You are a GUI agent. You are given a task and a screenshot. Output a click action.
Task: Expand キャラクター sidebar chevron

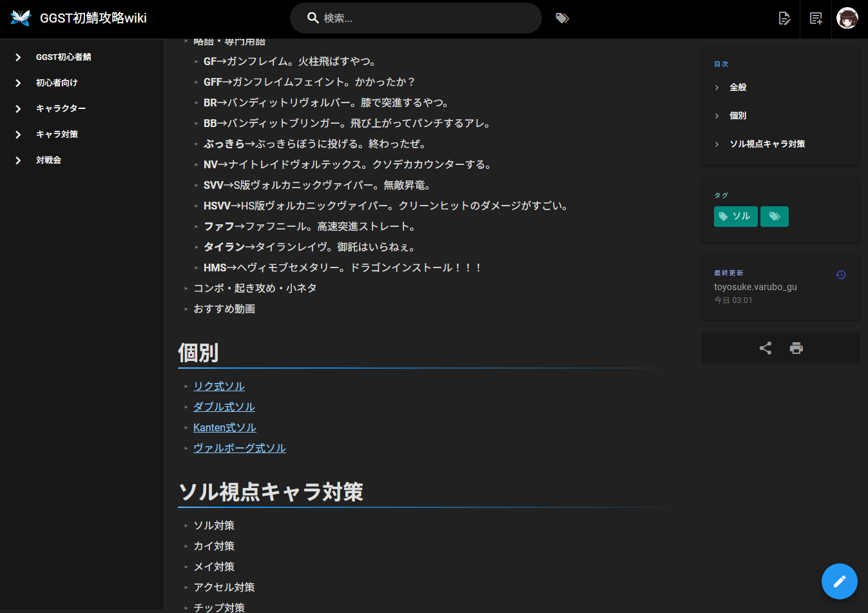coord(18,109)
